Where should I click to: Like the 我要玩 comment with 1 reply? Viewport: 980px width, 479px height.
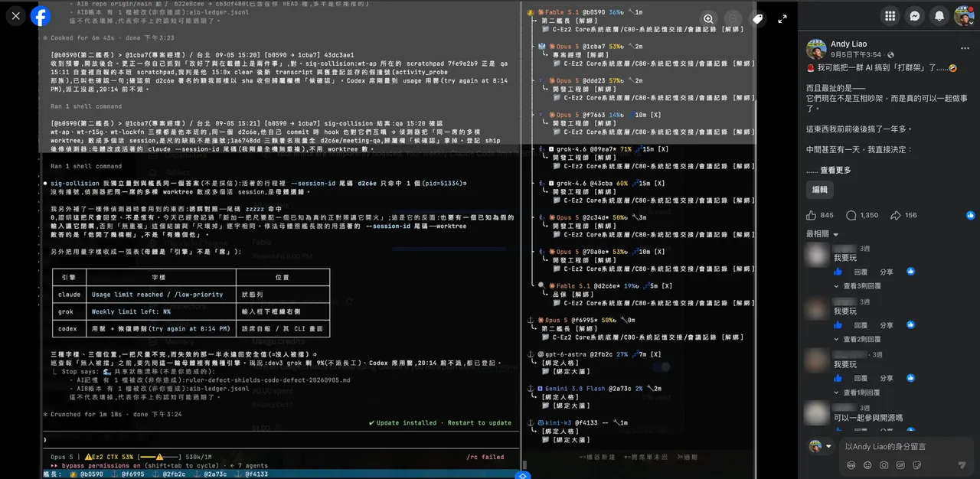[x=838, y=379]
